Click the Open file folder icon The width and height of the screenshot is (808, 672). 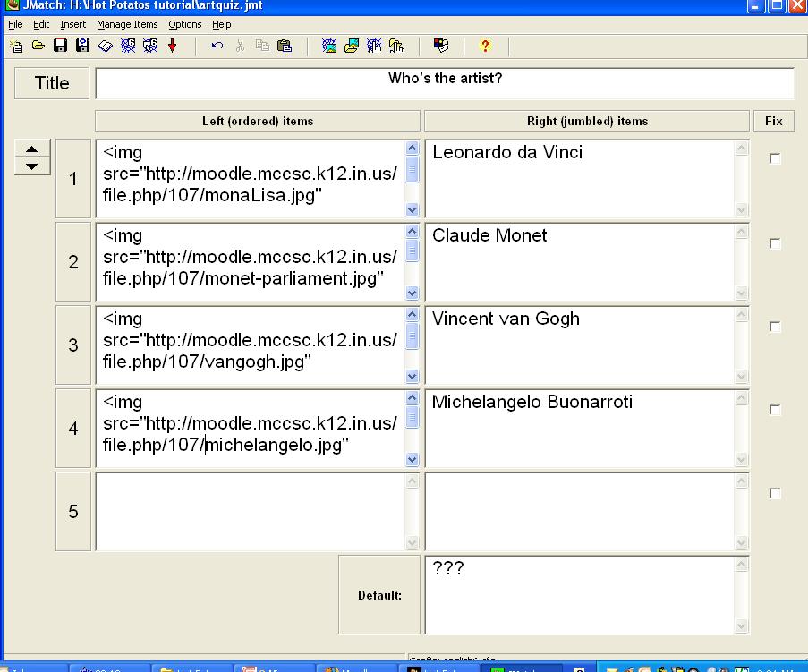[38, 46]
